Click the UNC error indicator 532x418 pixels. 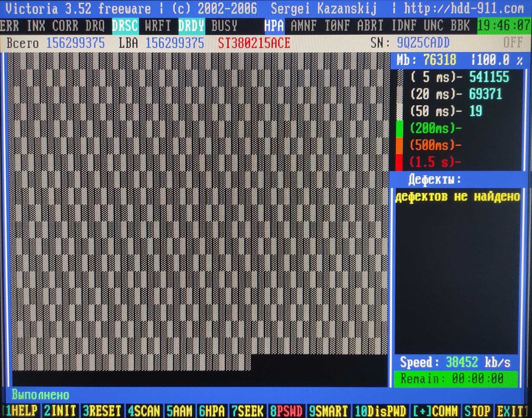tap(433, 26)
